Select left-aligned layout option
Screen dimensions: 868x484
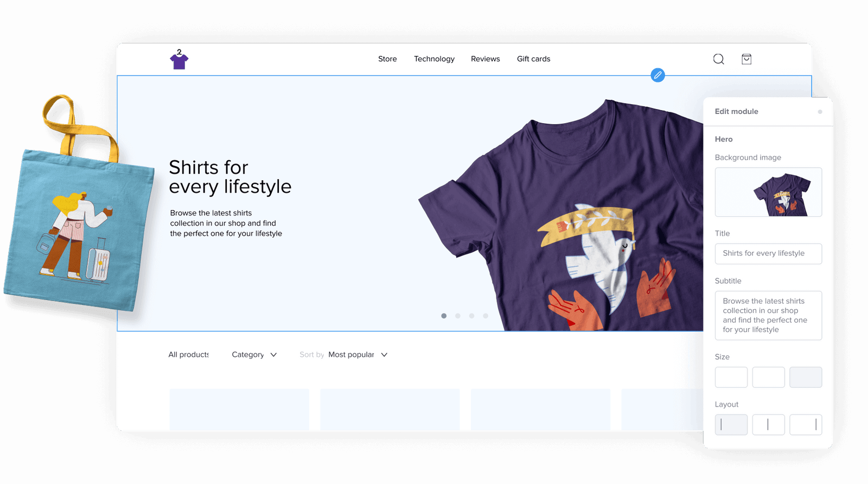coord(731,425)
